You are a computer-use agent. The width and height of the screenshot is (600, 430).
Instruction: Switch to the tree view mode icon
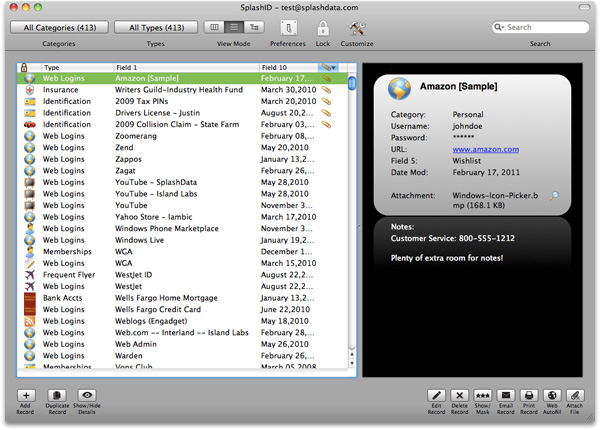254,27
